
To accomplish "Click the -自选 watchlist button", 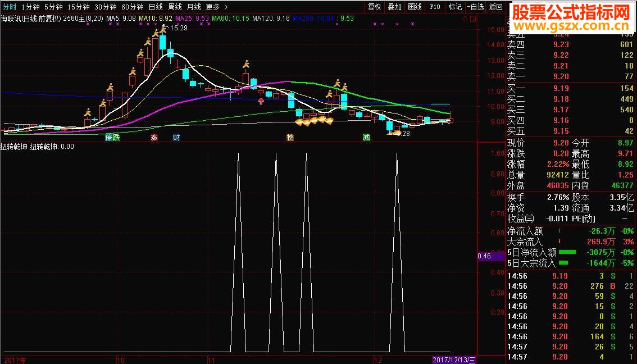I will coord(475,7).
